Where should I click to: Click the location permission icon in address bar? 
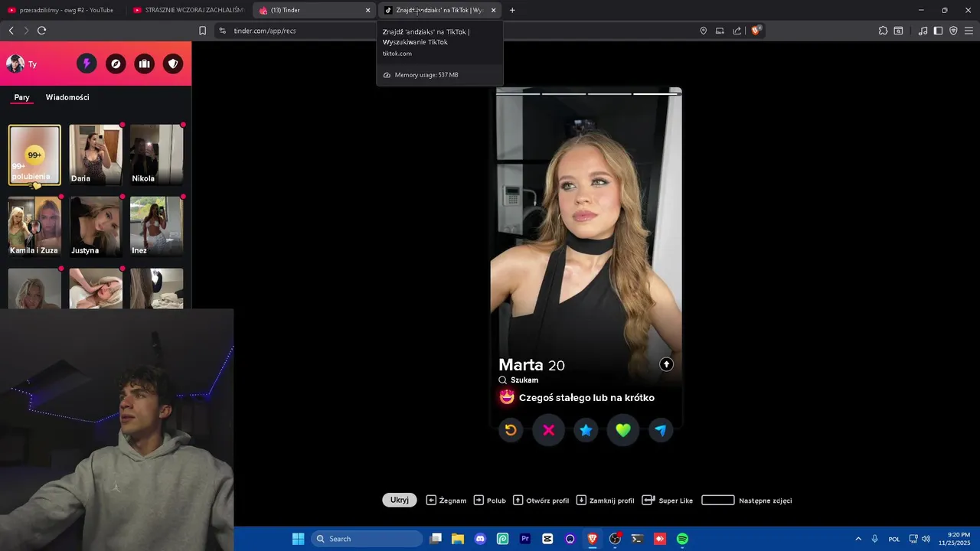pyautogui.click(x=704, y=31)
